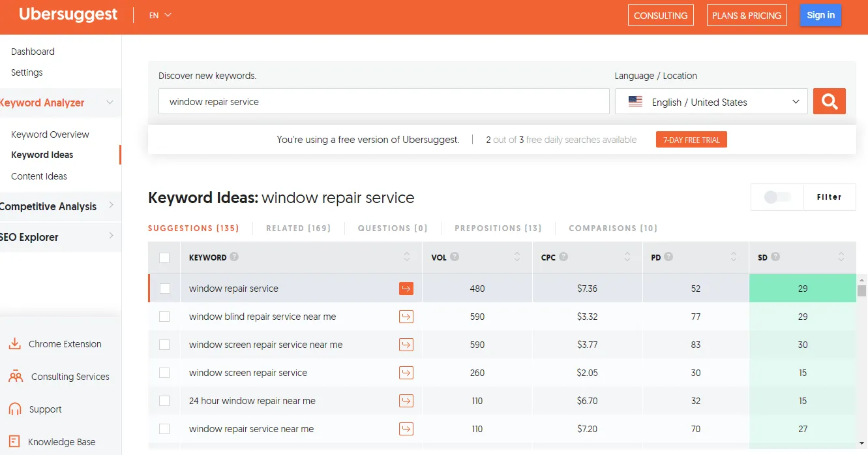Expand the Competitive Analysis sidebar section

pos(57,206)
